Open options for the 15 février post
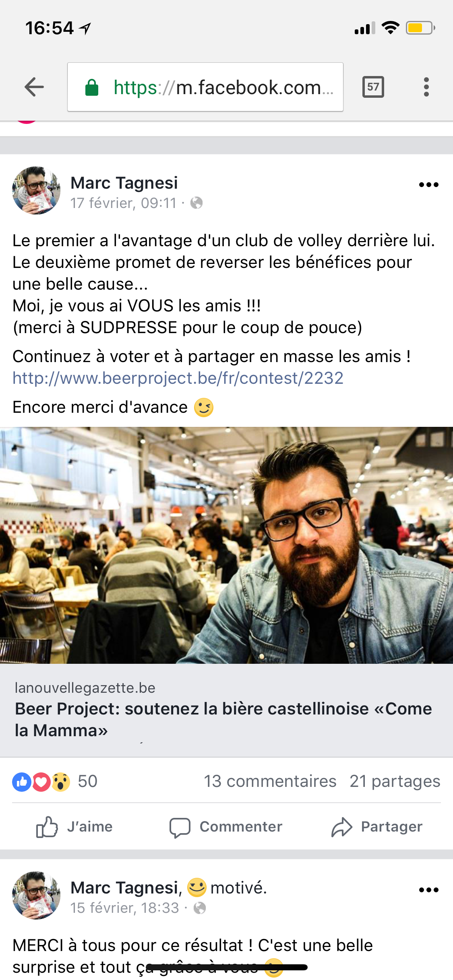Image resolution: width=453 pixels, height=980 pixels. (x=428, y=890)
